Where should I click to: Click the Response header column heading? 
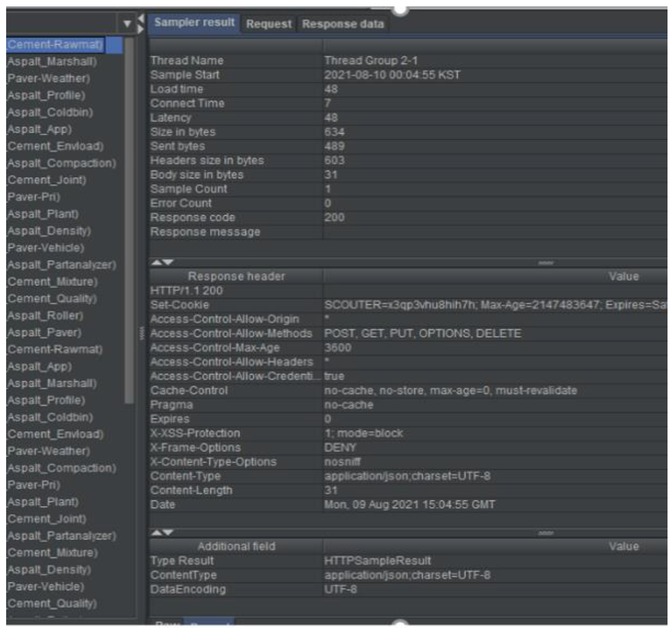click(x=236, y=276)
